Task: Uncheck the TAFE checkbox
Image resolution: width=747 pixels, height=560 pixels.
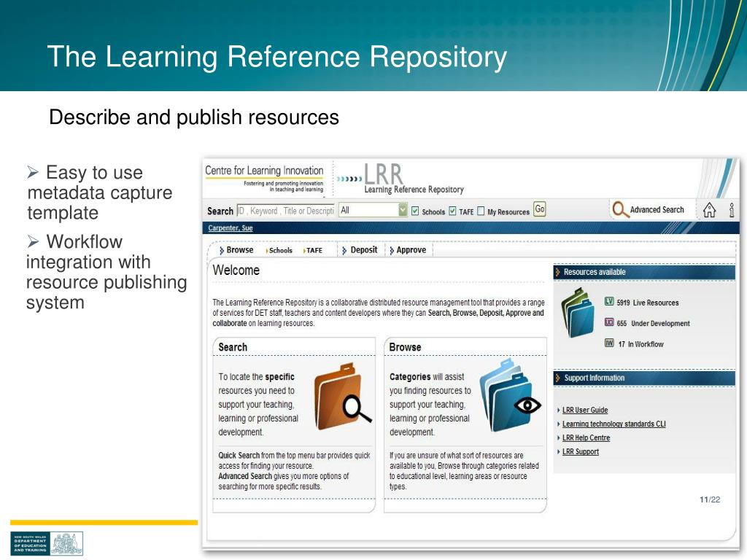Action: (452, 211)
